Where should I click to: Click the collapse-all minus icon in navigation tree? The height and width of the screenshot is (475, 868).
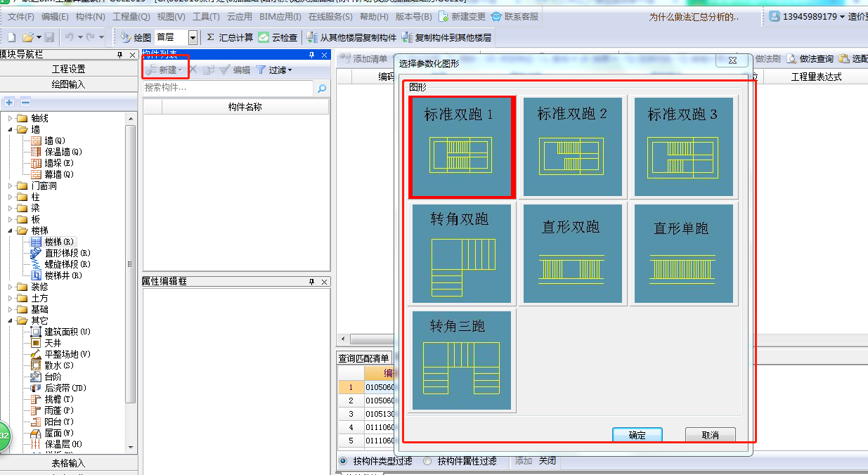point(25,103)
